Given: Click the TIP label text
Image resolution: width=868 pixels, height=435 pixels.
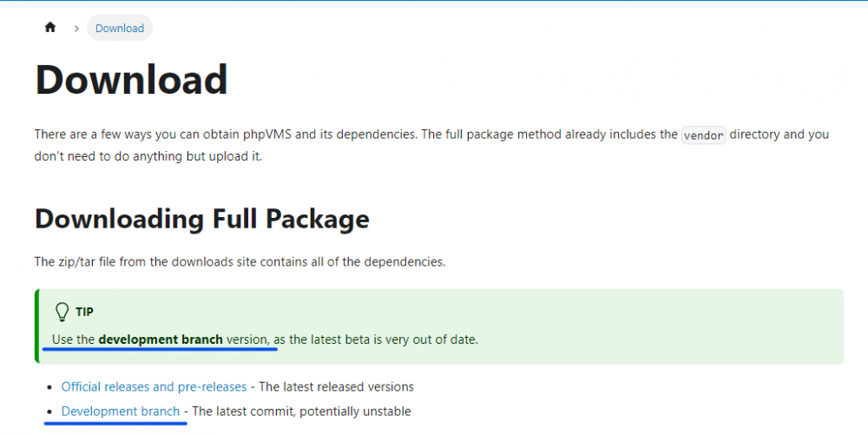Looking at the screenshot, I should 84,312.
